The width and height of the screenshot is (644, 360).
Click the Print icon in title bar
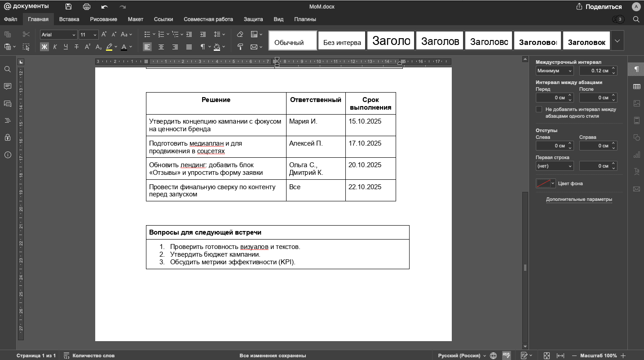[87, 7]
